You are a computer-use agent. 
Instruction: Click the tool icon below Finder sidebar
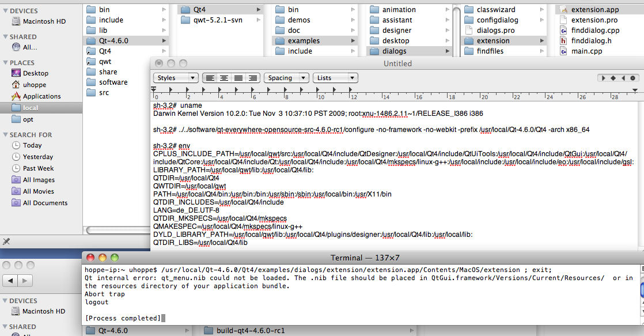tap(6, 241)
